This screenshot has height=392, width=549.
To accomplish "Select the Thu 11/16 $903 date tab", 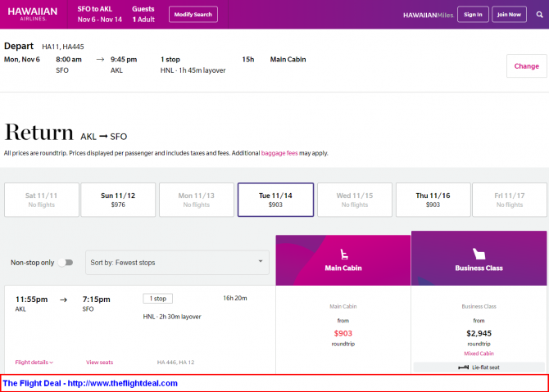I will [x=433, y=200].
